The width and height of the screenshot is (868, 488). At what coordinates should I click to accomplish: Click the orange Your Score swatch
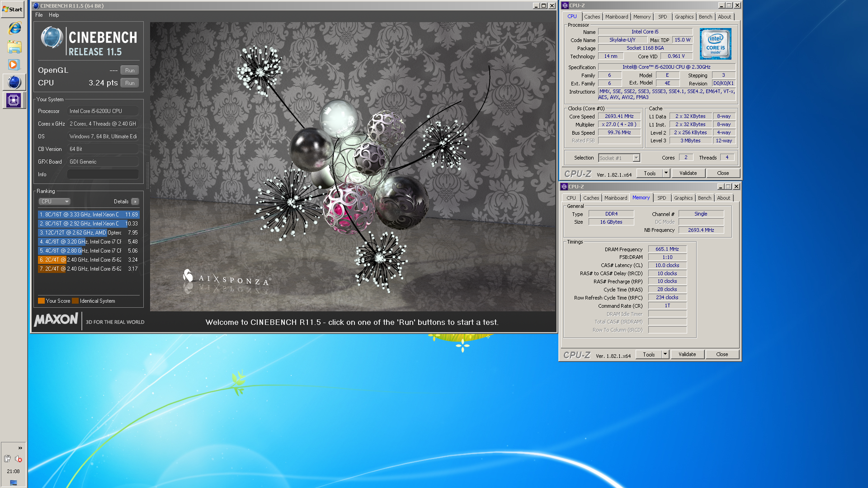coord(41,301)
